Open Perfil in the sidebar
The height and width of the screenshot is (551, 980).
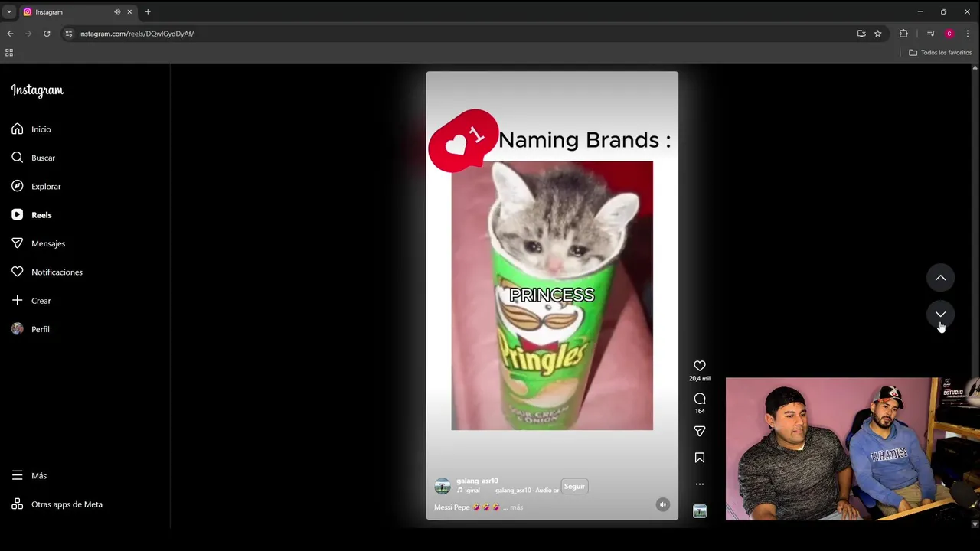(x=31, y=329)
